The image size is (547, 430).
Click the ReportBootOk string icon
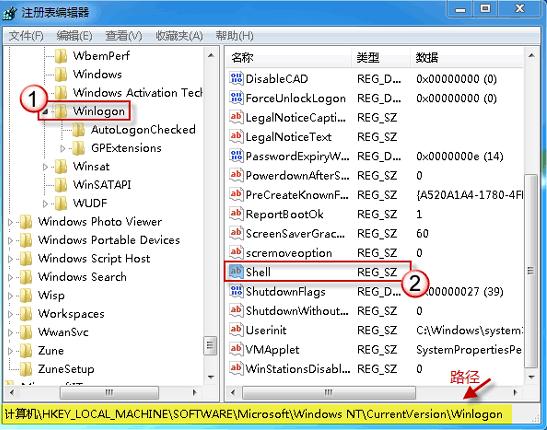coord(236,214)
